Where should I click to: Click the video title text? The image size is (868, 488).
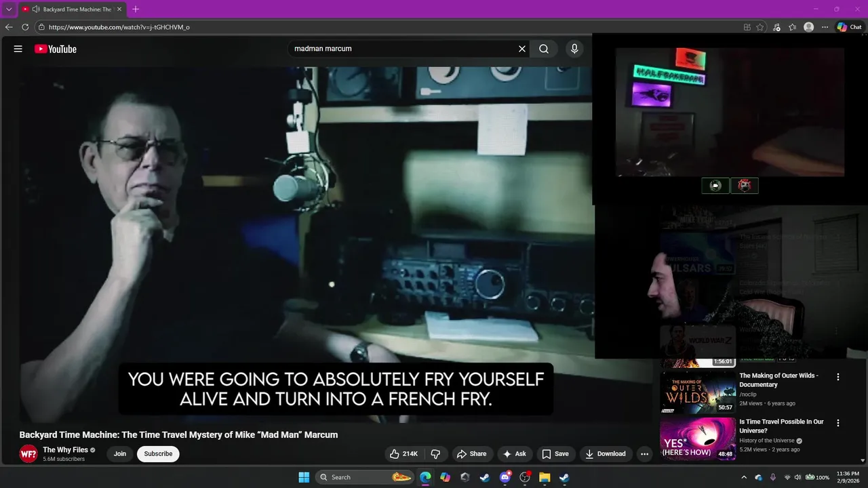(x=178, y=435)
